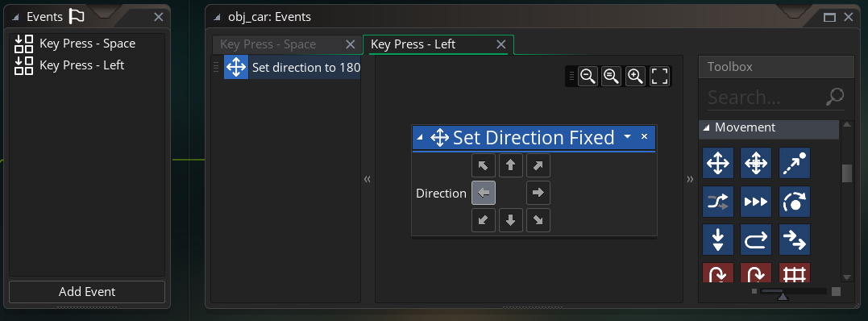Select the Set Speed triple-arrow toolbox icon

point(756,202)
